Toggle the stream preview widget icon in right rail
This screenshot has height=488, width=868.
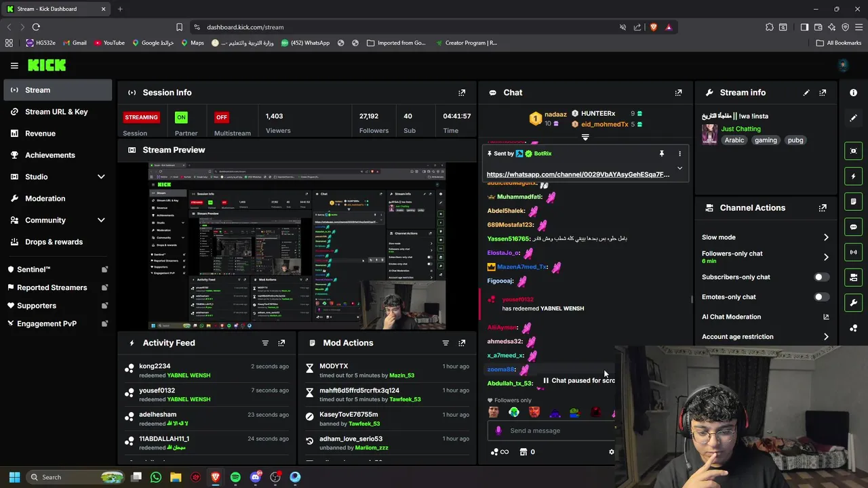[854, 150]
